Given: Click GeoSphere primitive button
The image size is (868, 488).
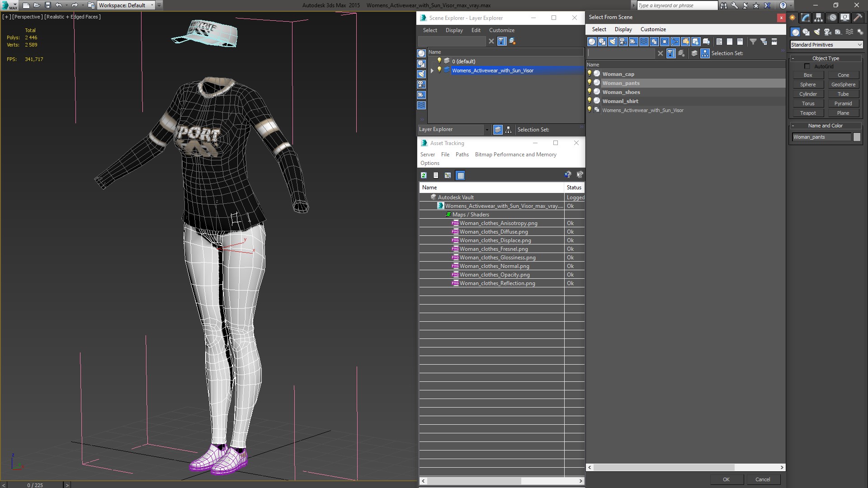Looking at the screenshot, I should pyautogui.click(x=843, y=84).
